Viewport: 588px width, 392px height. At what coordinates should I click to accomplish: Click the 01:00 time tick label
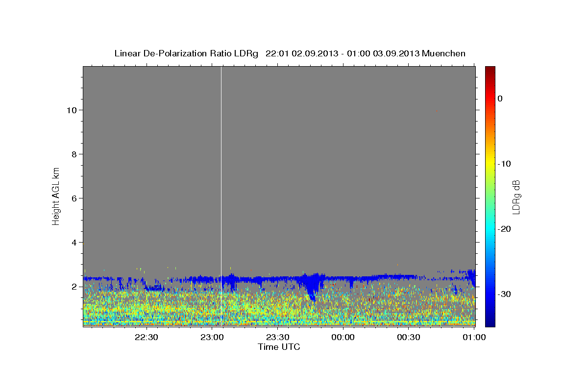point(474,337)
